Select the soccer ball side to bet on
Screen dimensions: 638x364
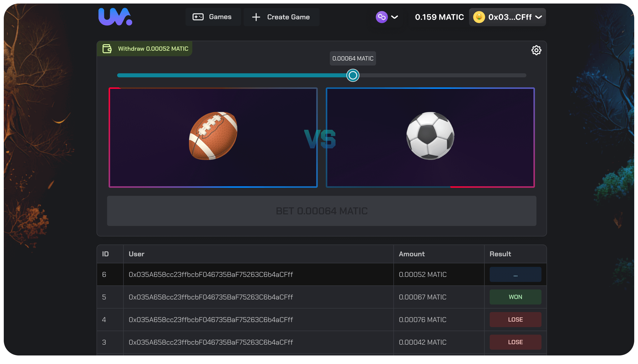pyautogui.click(x=430, y=137)
